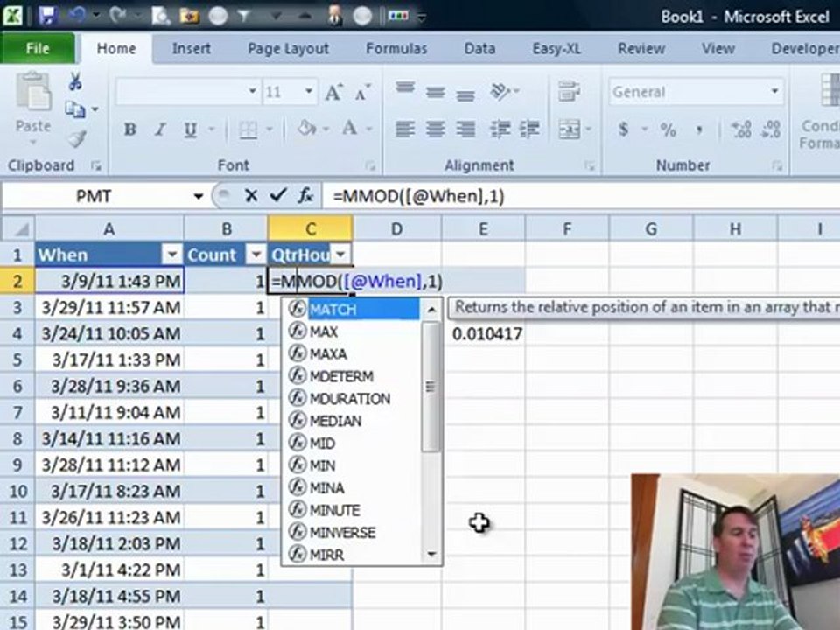Click the Cut scissors icon
Image resolution: width=840 pixels, height=630 pixels.
75,82
